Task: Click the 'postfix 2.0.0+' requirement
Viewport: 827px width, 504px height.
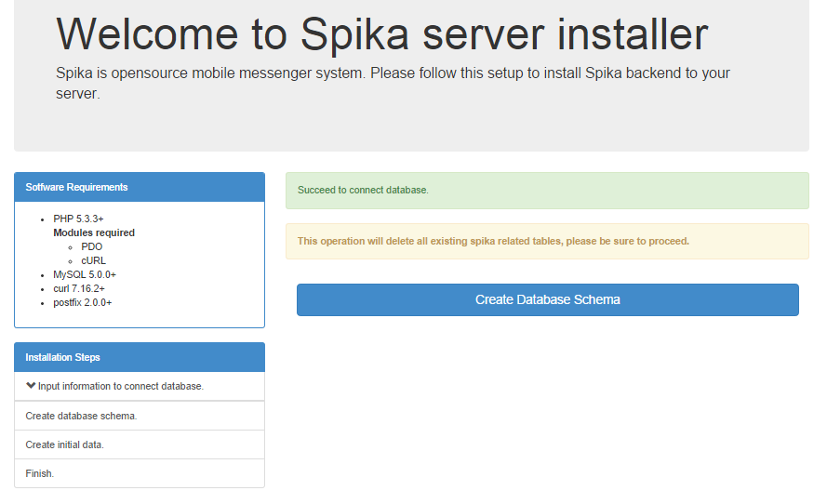Action: tap(82, 302)
